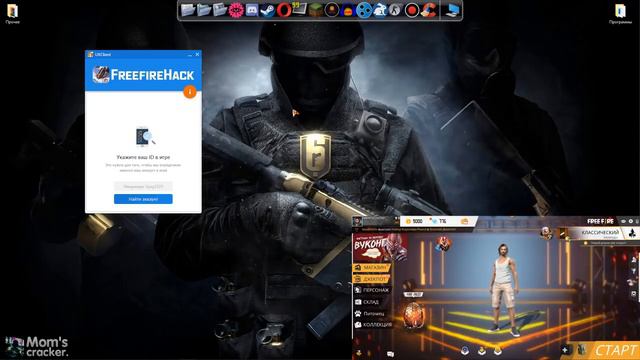Open Питомец in Free Fire menu
Viewport: 640px width, 360px height.
tap(370, 313)
